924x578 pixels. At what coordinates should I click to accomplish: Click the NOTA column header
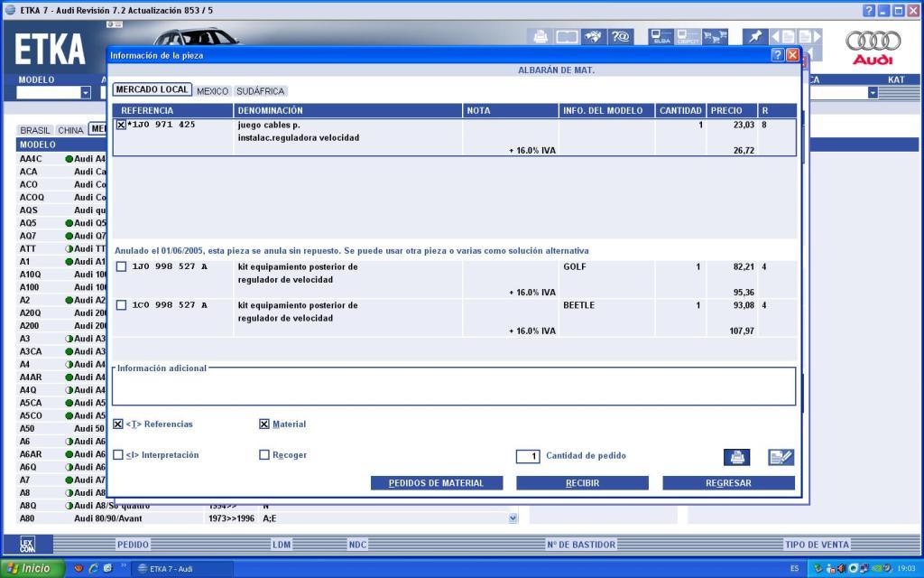point(511,110)
